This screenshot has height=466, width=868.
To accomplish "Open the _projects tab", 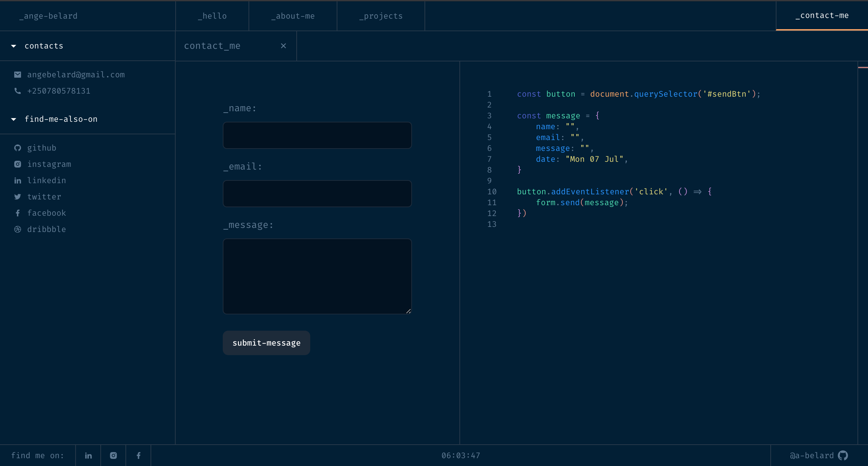I will click(x=381, y=16).
